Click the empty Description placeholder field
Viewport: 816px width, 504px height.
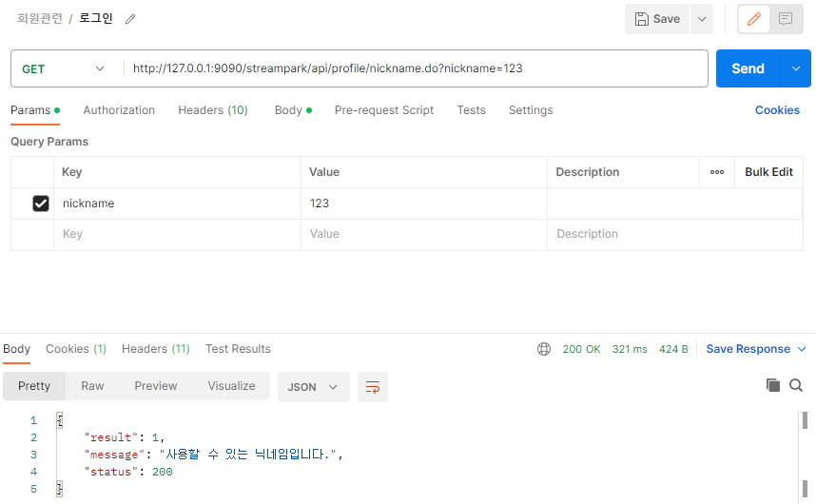[x=674, y=234]
